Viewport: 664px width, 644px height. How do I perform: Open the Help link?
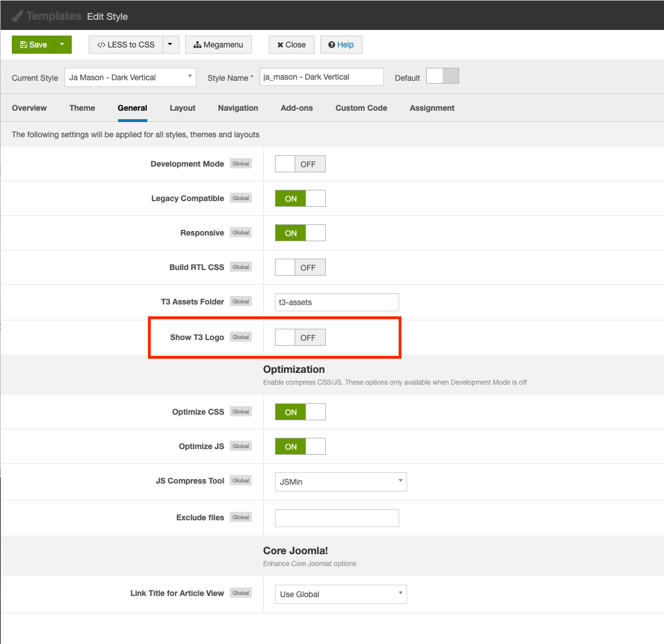coord(341,45)
